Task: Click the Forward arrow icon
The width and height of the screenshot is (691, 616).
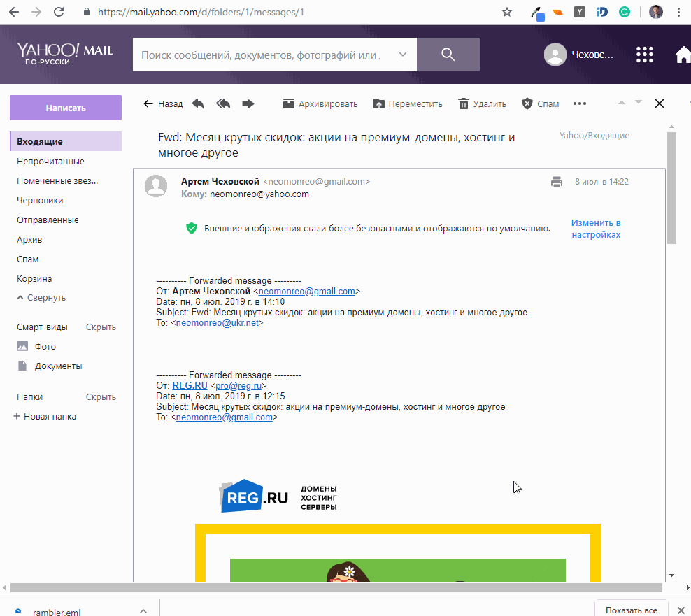Action: [x=248, y=104]
